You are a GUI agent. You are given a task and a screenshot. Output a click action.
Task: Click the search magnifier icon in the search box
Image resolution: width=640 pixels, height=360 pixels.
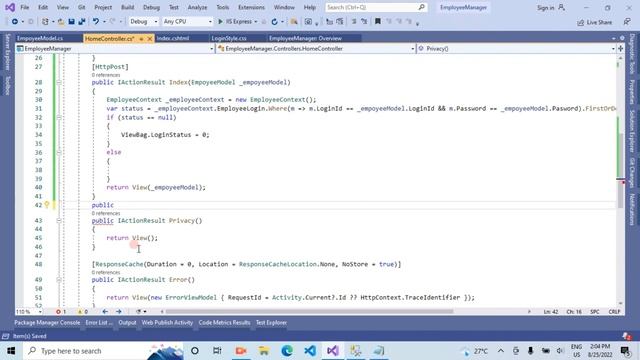click(422, 7)
